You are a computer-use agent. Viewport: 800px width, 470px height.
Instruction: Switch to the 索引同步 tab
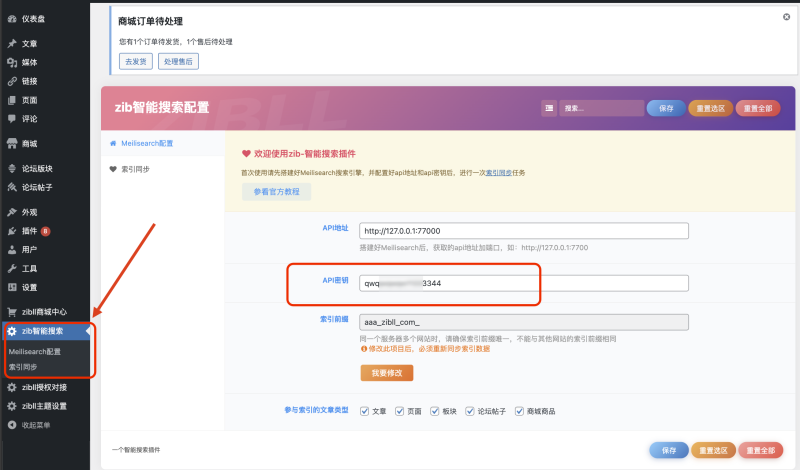click(163, 169)
